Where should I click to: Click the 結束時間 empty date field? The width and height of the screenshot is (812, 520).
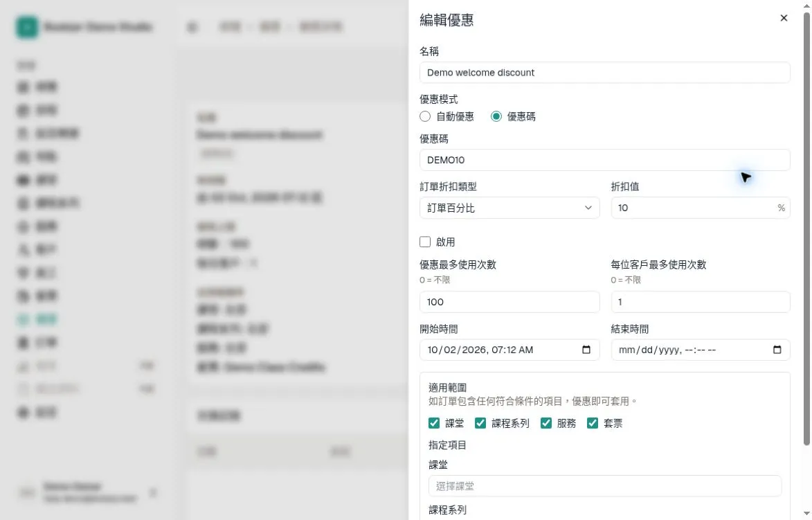701,350
